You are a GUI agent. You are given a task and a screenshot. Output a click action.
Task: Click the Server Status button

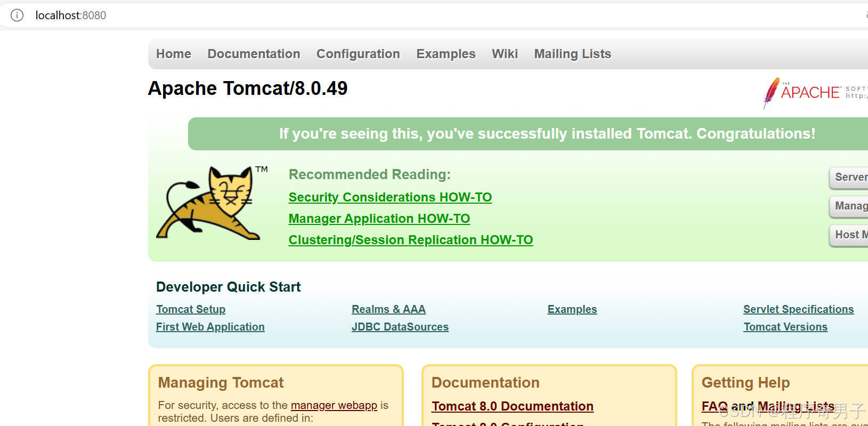click(849, 178)
